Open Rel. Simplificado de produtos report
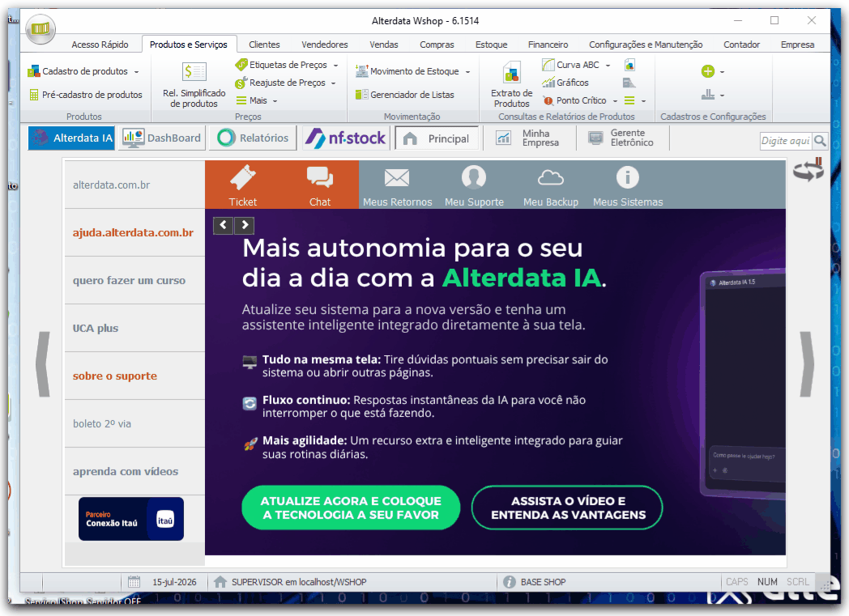The height and width of the screenshot is (616, 849). tap(194, 85)
